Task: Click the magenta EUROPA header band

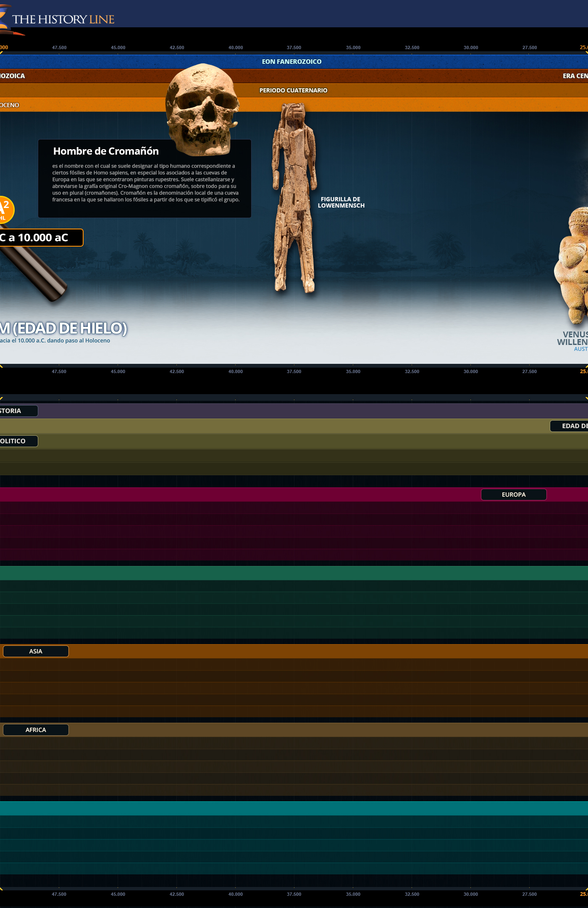Action: point(294,495)
